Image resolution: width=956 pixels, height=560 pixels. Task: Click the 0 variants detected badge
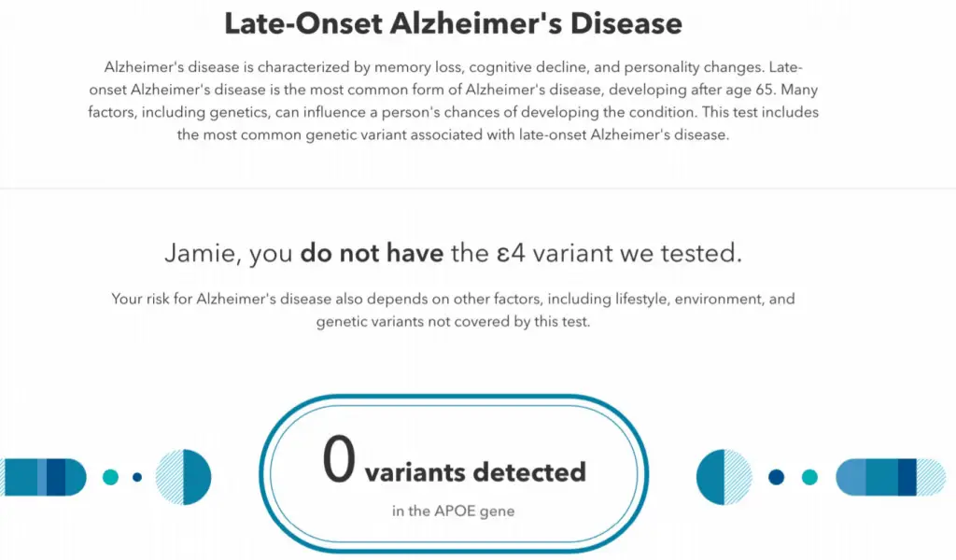tap(454, 474)
